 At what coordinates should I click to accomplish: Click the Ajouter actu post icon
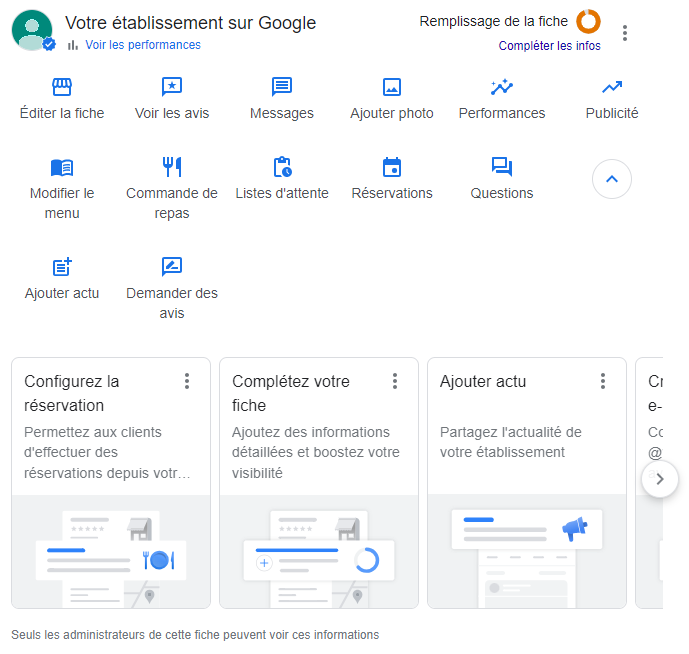[62, 266]
